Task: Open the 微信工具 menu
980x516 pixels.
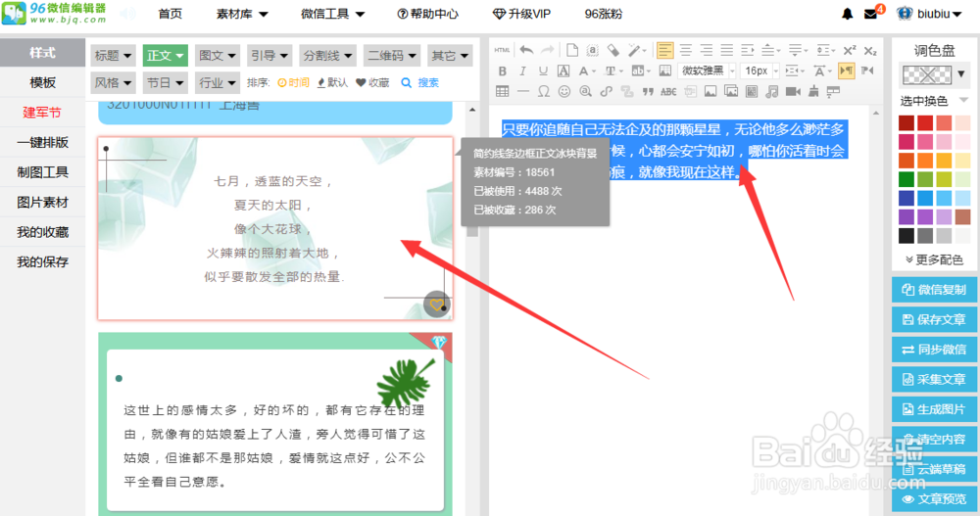Action: point(332,14)
